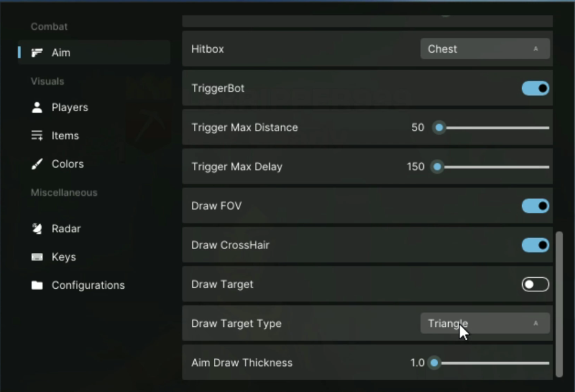Image resolution: width=575 pixels, height=392 pixels.
Task: Click the Items list icon
Action: (37, 135)
